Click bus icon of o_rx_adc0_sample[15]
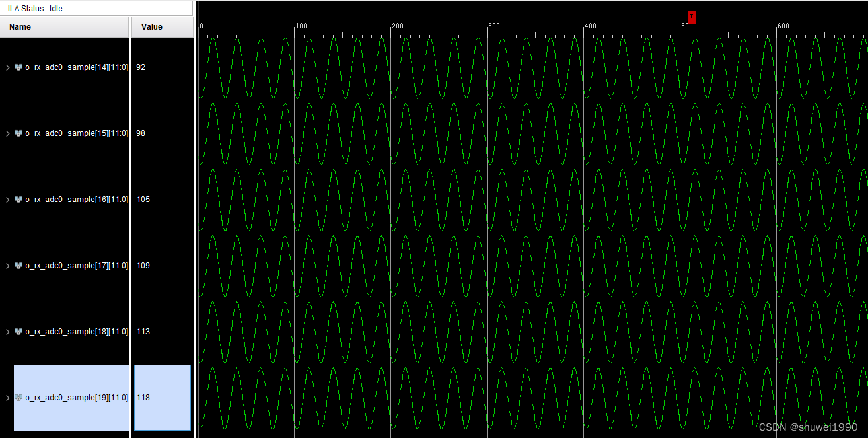Image resolution: width=868 pixels, height=438 pixels. pos(18,133)
